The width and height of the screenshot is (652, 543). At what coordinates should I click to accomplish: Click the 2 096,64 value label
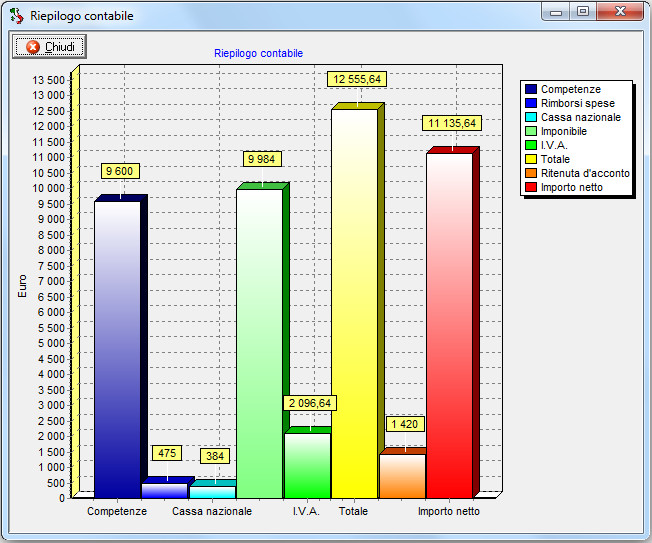coord(310,403)
